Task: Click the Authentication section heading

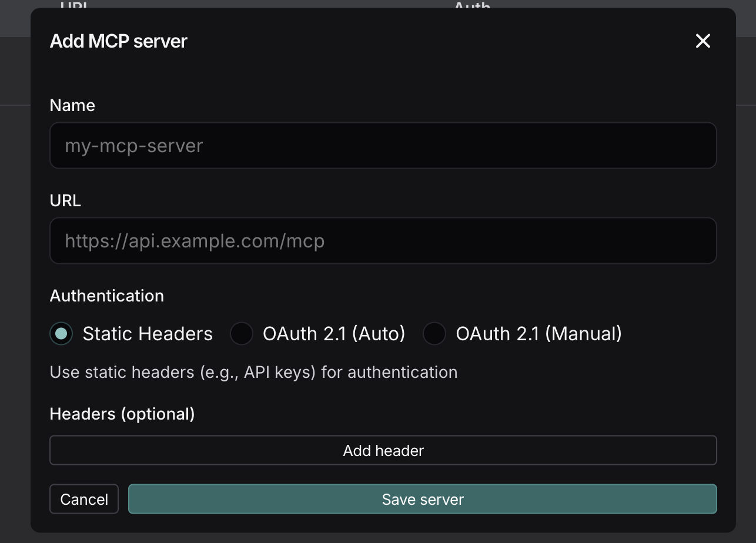Action: tap(106, 296)
